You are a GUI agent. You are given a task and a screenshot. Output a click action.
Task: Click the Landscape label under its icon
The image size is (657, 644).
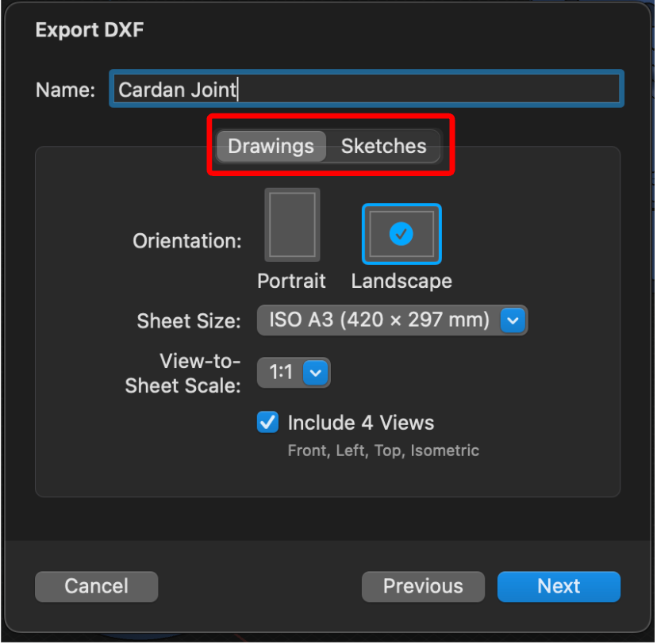(x=401, y=281)
